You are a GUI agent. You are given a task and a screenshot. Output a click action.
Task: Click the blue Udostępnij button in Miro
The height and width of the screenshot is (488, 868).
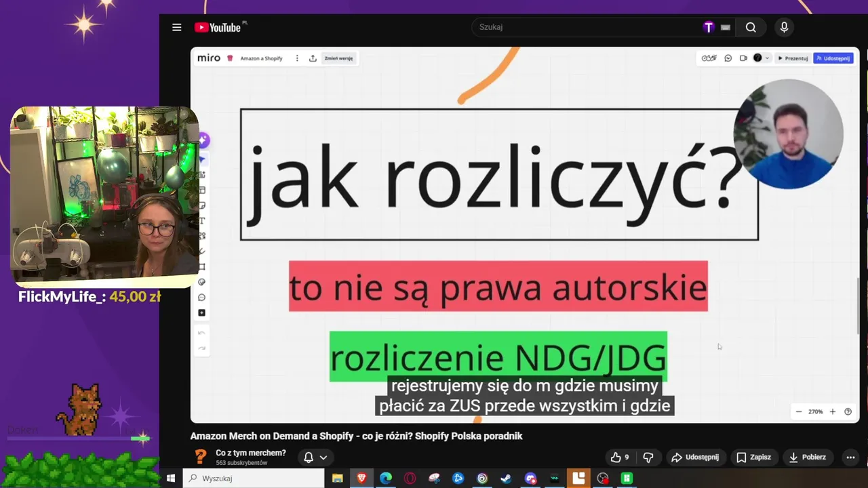coord(833,58)
